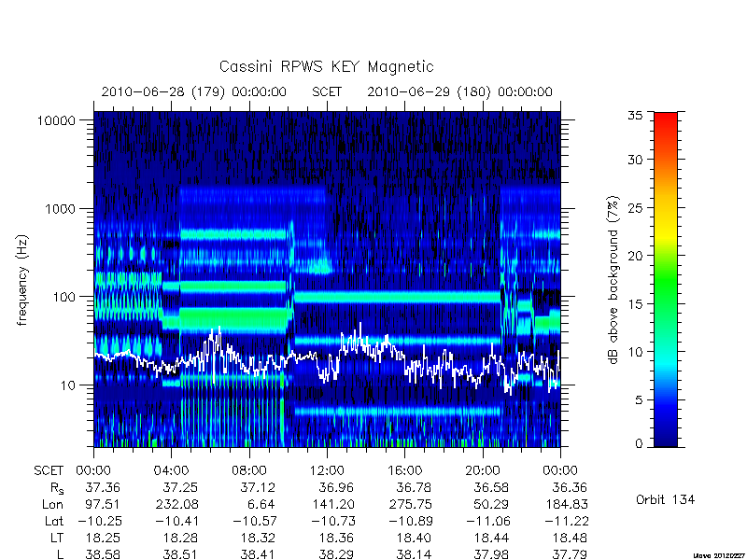The height and width of the screenshot is (560, 747).
Task: Click the red top of the color bar
Action: pyautogui.click(x=666, y=119)
